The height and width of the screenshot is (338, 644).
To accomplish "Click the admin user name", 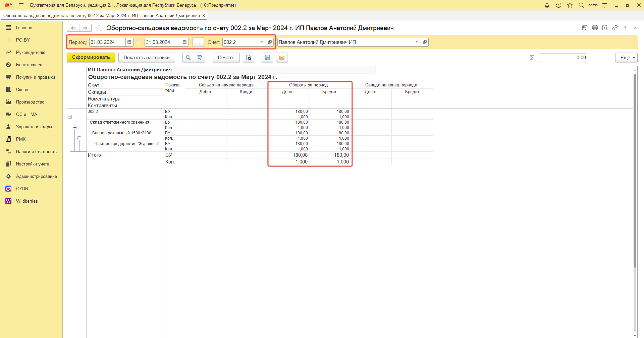I will (593, 5).
